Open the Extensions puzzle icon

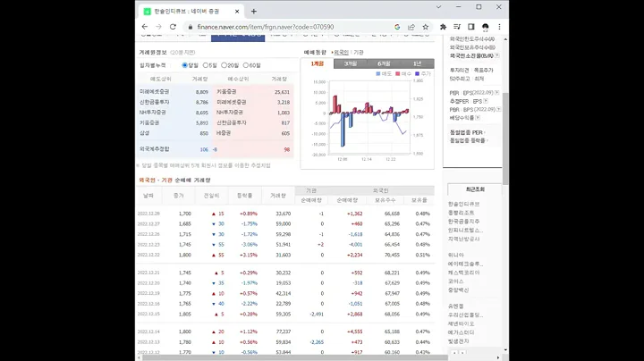443,27
